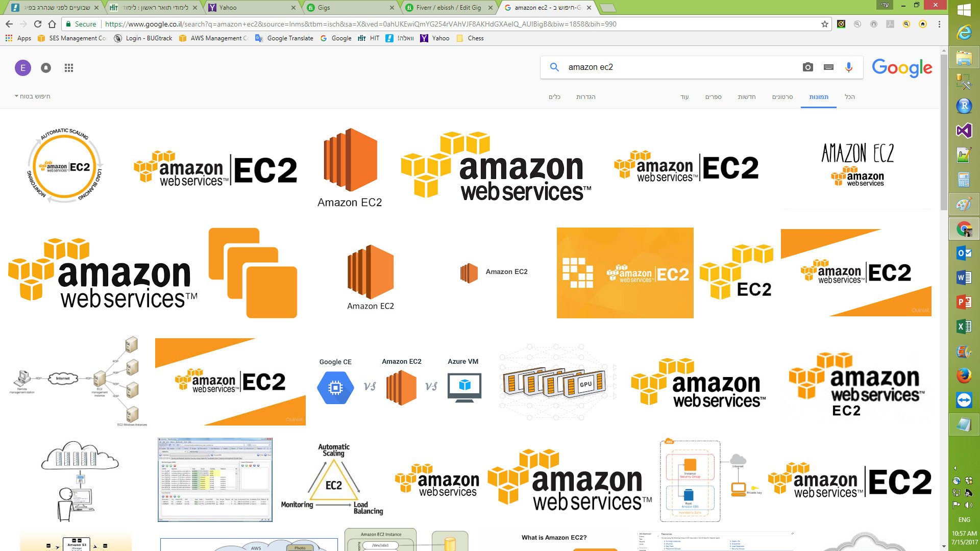Go back to the previous page

coord(9,24)
